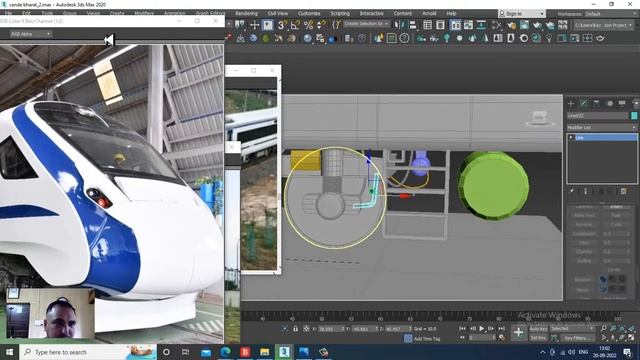Open the Material Editor icon

tap(497, 25)
